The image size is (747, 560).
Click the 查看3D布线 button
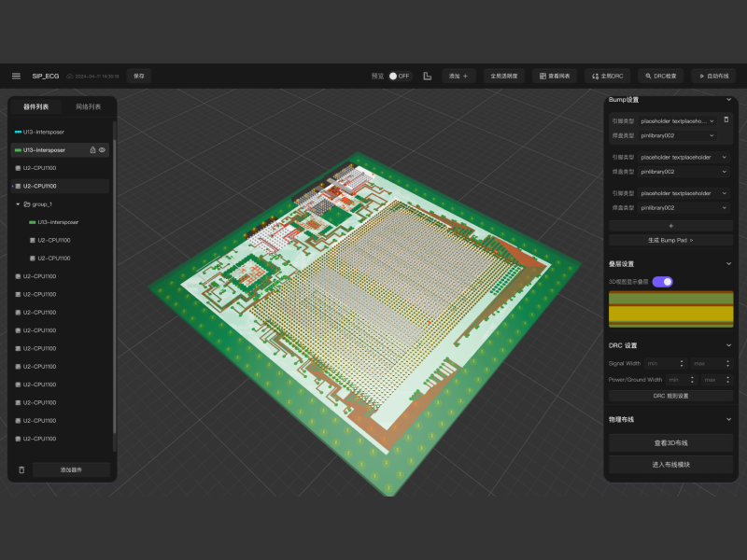click(x=670, y=443)
